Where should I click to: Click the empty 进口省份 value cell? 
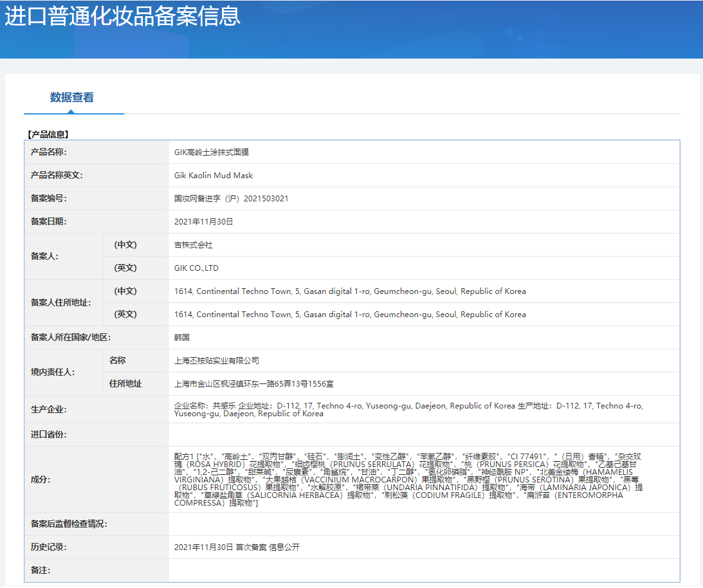423,435
